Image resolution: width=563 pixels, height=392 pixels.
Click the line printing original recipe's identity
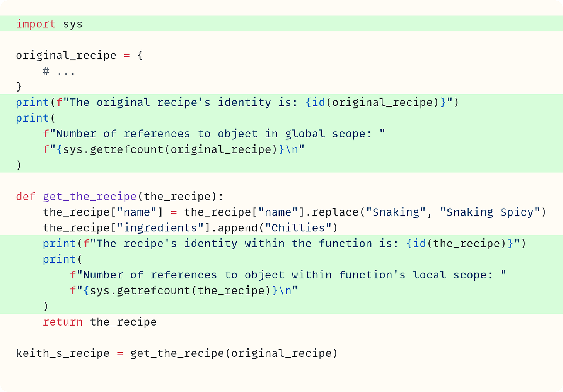237,102
